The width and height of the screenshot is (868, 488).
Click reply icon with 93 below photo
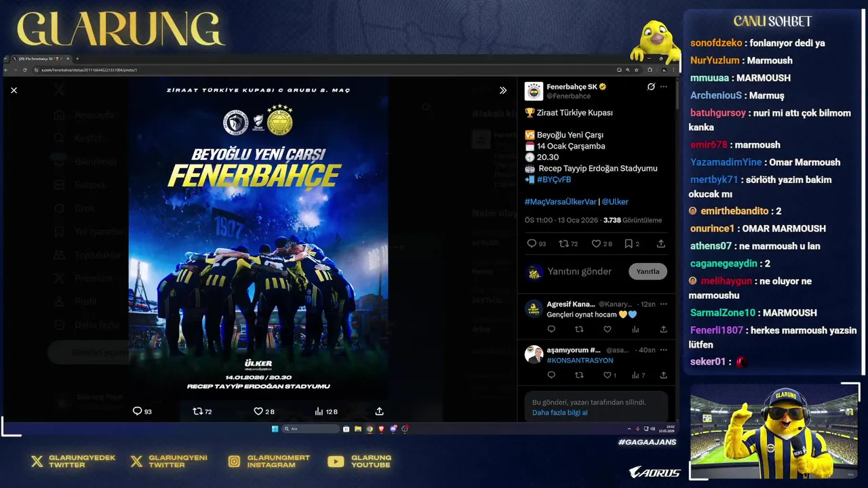[x=142, y=411]
